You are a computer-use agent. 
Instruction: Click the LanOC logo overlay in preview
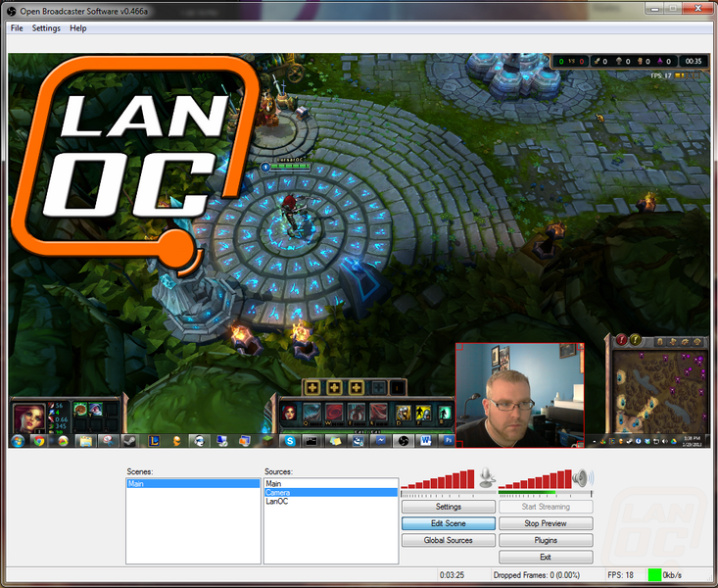point(135,165)
